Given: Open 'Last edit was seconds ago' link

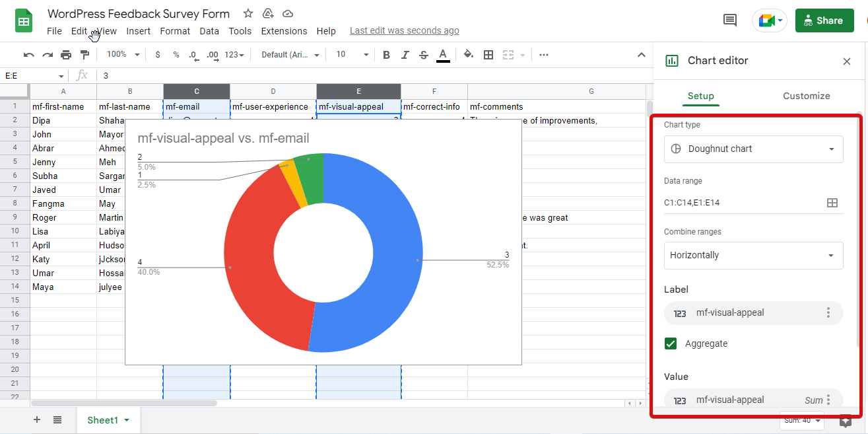Looking at the screenshot, I should pos(404,31).
